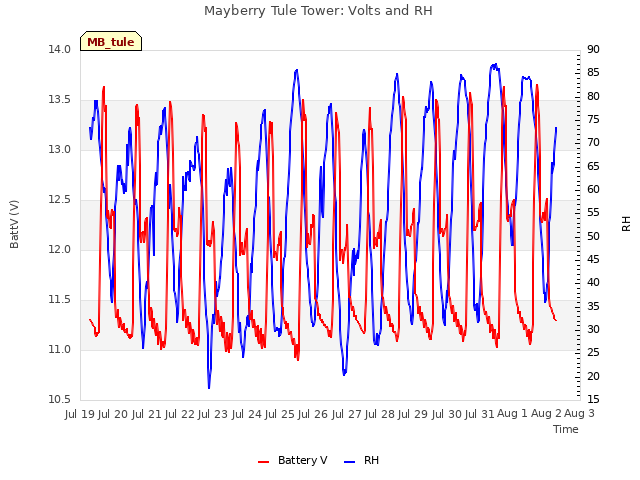Image resolution: width=640 pixels, height=480 pixels.
Task: Click the 50 right axis tick label
Action: click(593, 237)
